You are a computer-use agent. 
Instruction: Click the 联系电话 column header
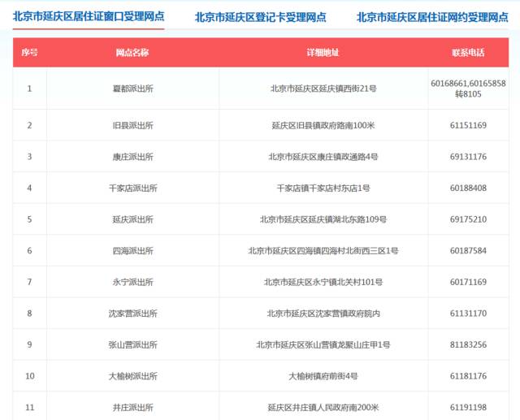(468, 52)
